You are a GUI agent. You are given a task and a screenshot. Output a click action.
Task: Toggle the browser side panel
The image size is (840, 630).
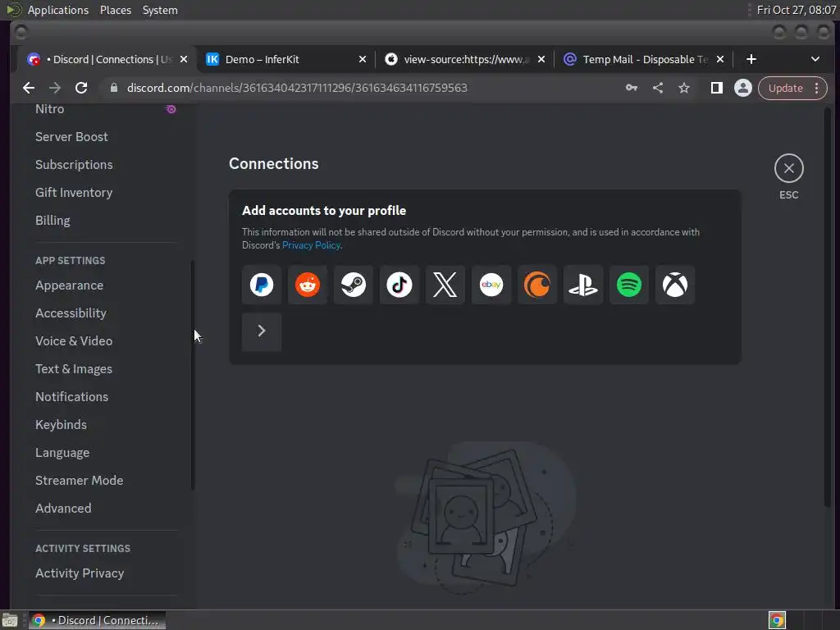tap(717, 88)
